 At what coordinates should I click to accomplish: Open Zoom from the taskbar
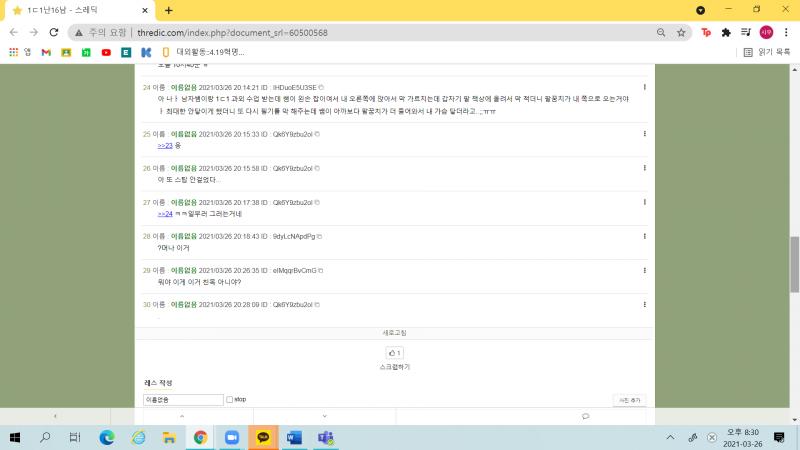[232, 437]
